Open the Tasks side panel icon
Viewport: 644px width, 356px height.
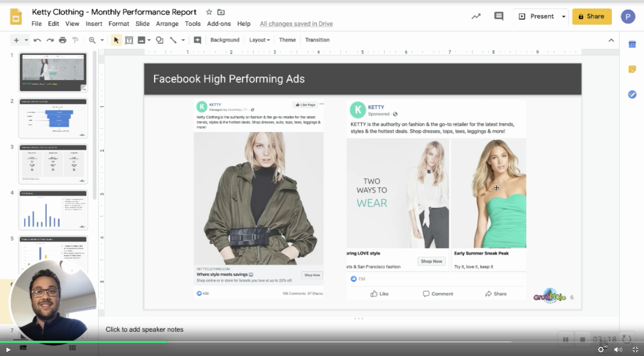click(632, 95)
